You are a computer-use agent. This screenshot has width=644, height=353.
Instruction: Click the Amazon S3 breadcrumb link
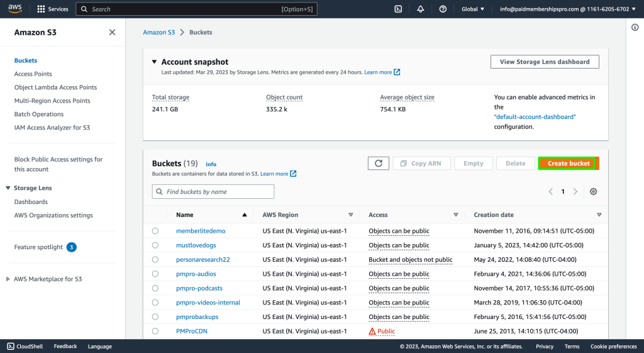click(159, 32)
